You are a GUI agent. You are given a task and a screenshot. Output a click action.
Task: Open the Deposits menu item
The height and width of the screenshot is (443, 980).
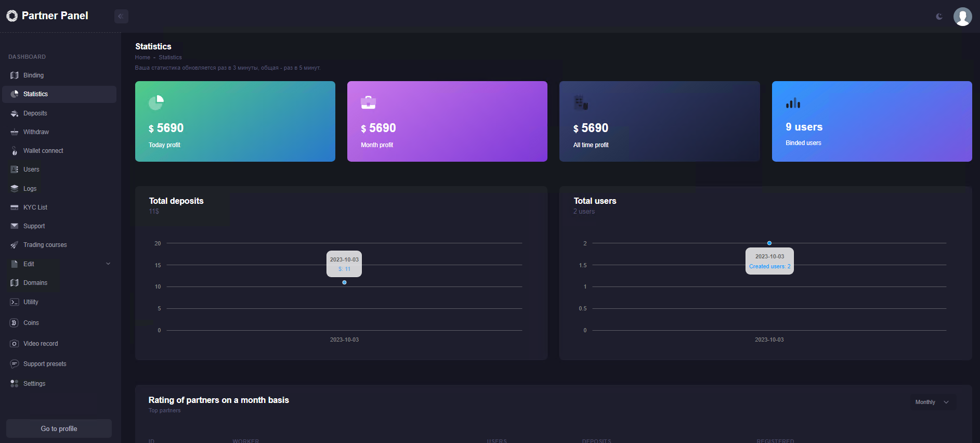35,113
